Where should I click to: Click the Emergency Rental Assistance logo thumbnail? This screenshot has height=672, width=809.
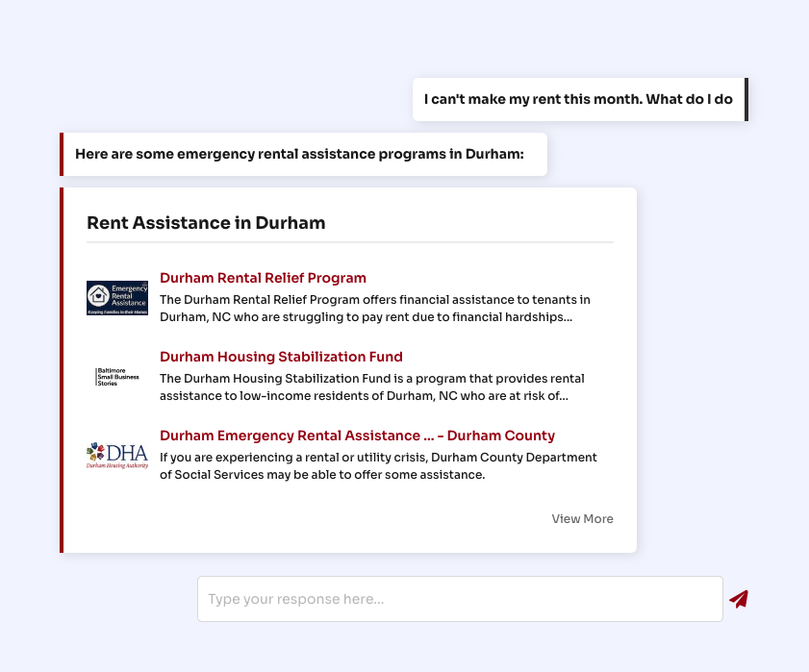[x=117, y=298]
